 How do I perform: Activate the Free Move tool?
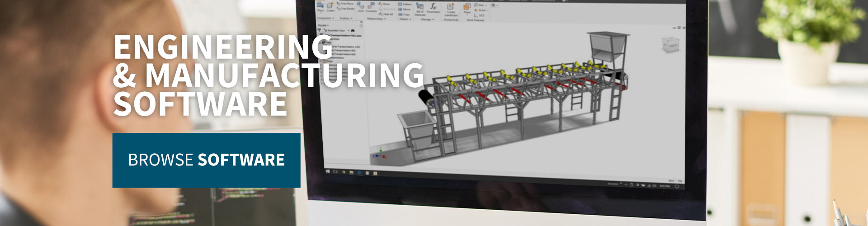345,4
